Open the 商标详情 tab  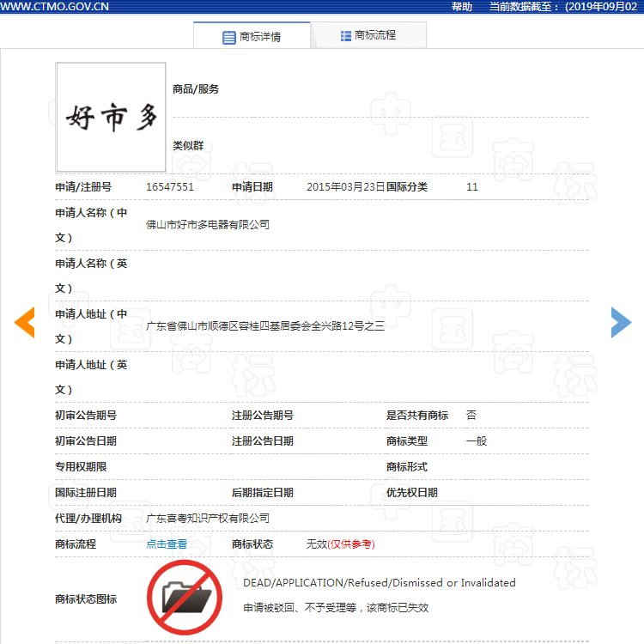[252, 36]
